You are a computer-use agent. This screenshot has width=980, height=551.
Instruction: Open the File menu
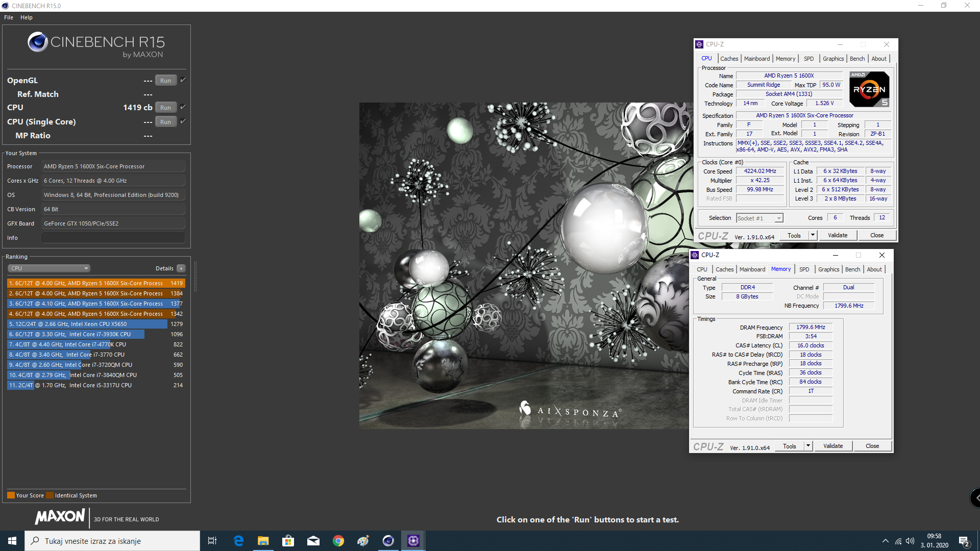pos(9,17)
